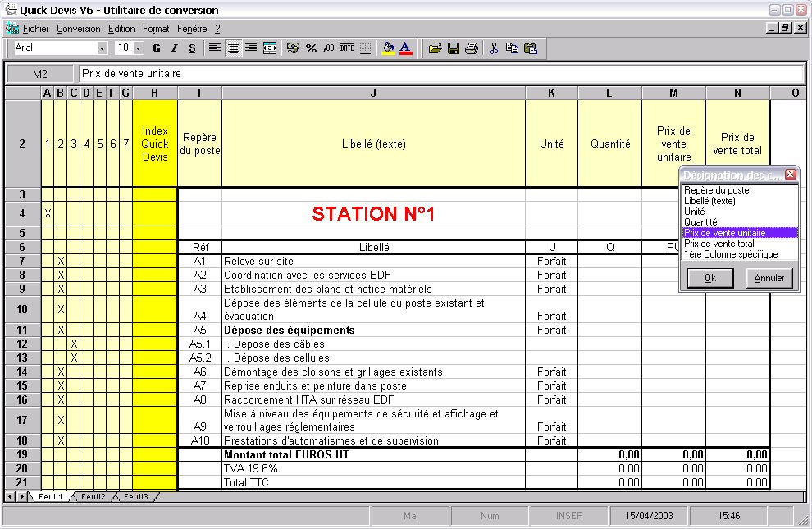Pick font color with the red A

[406, 48]
